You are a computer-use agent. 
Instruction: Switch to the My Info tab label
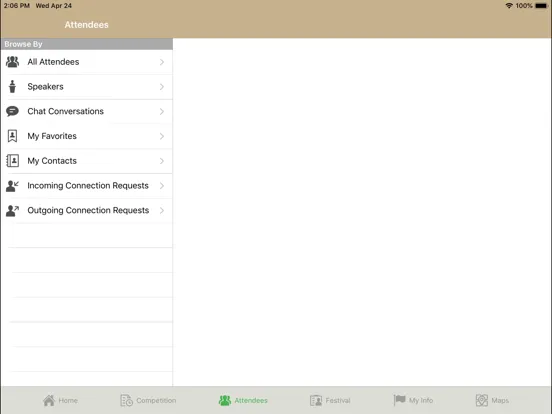(x=421, y=400)
